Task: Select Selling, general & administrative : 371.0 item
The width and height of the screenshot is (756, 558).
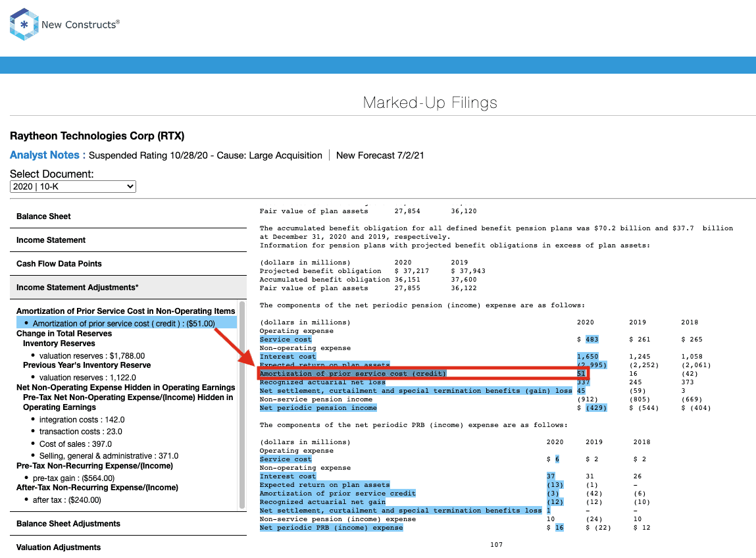Action: coord(109,456)
